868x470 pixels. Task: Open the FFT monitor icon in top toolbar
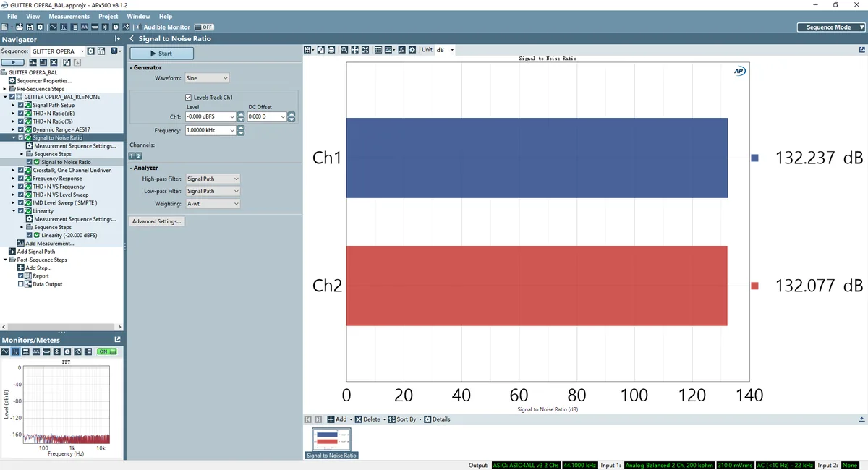point(64,27)
